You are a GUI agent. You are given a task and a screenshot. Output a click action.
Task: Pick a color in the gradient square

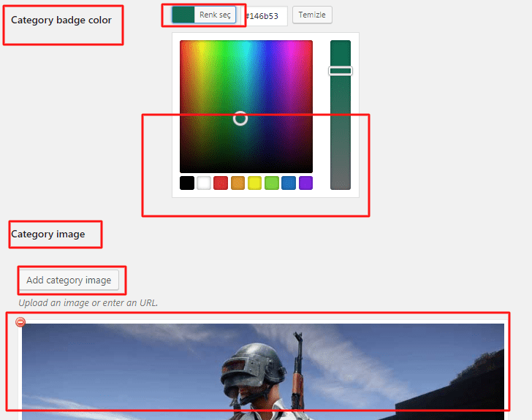click(x=246, y=107)
